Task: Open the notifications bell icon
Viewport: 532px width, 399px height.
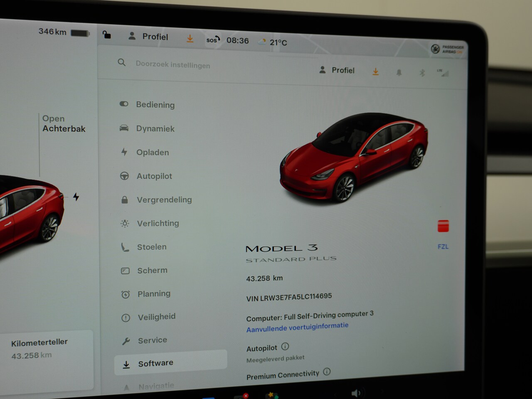Action: [399, 73]
